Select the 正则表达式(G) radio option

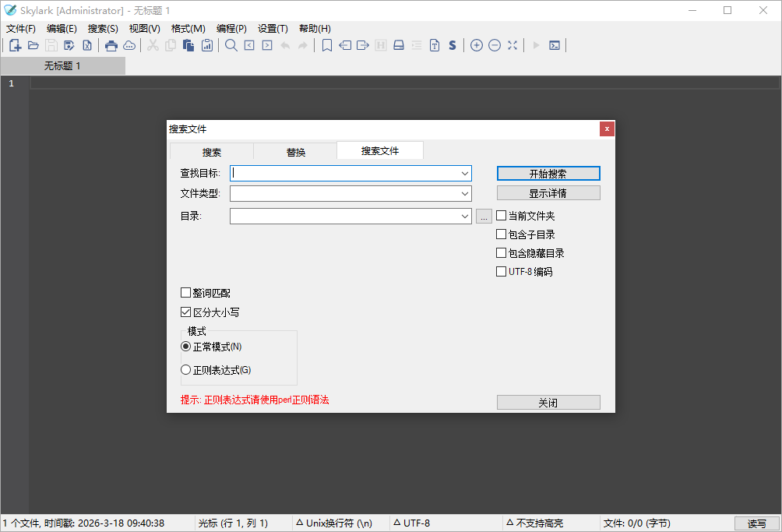(x=185, y=368)
